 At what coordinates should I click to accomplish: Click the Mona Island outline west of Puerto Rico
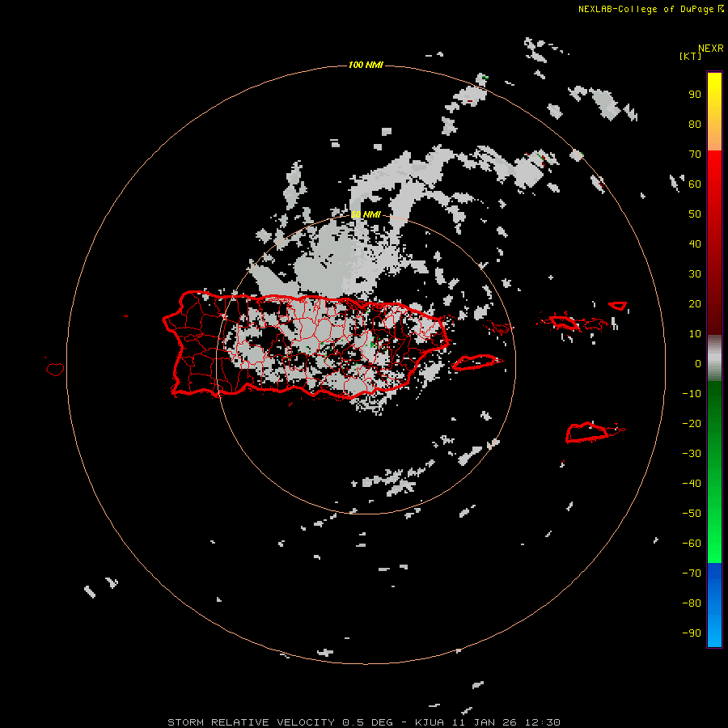coord(55,369)
